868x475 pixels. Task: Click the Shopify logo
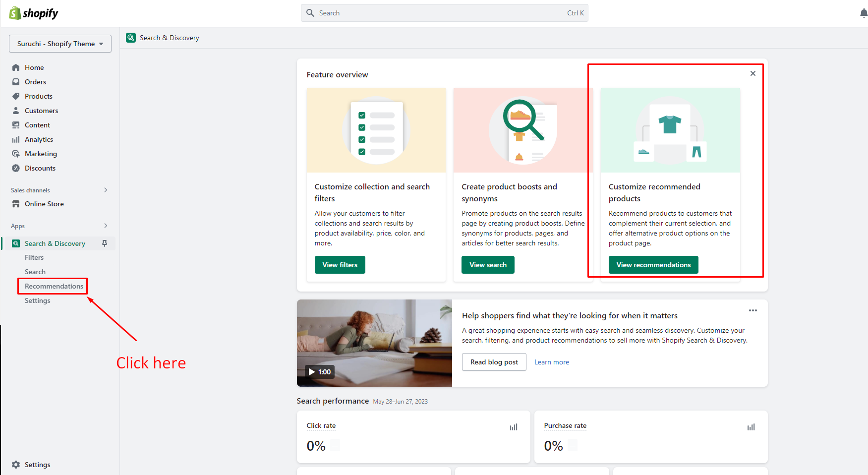point(34,13)
